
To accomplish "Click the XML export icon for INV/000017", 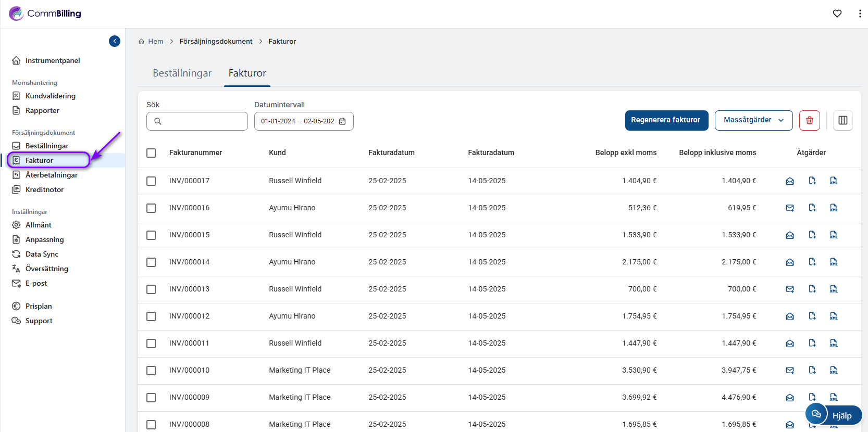I will click(x=834, y=181).
